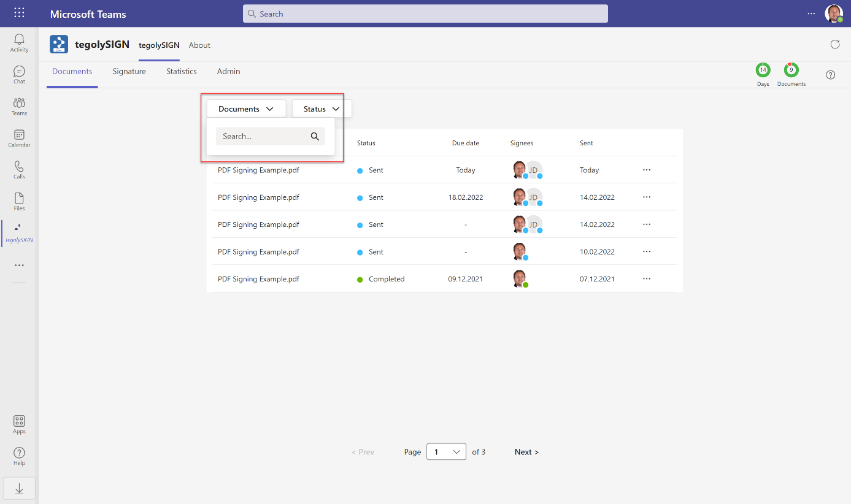Screen dimensions: 851x504
Task: Switch to the Signature tab
Action: click(129, 71)
